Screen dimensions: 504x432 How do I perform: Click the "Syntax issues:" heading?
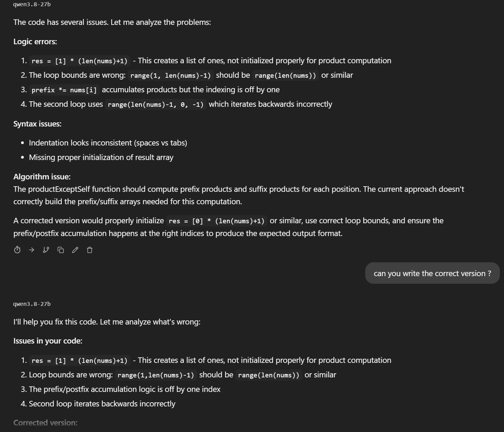pos(37,124)
